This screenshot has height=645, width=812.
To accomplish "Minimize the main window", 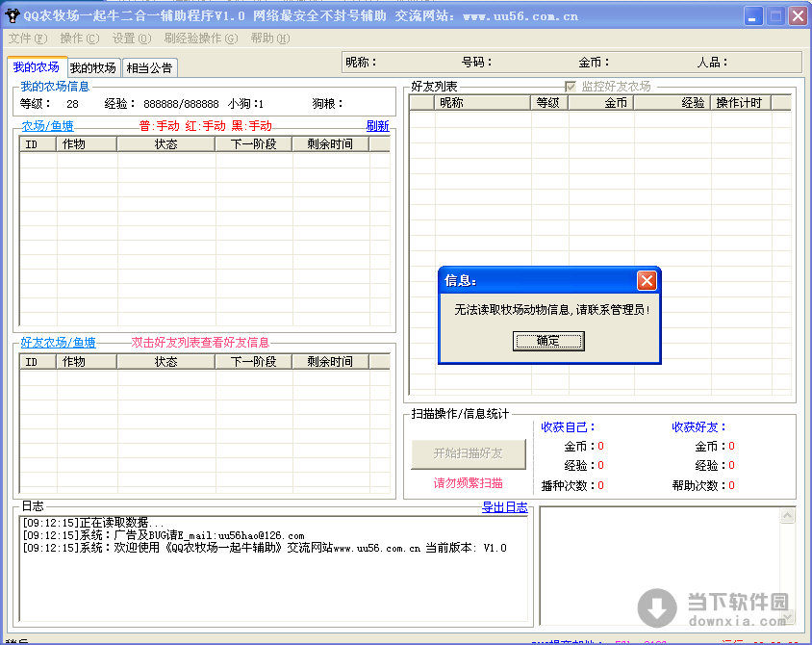I will [x=752, y=15].
